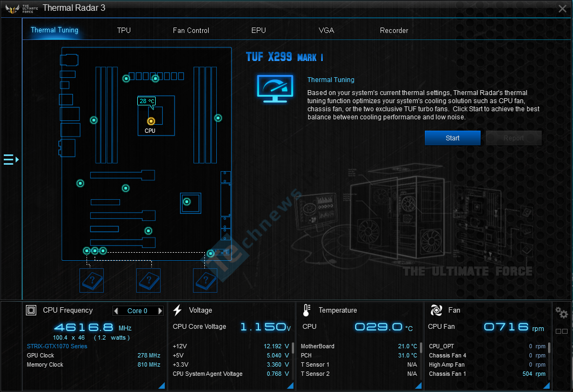Click the Temperature thermometer icon

307,310
